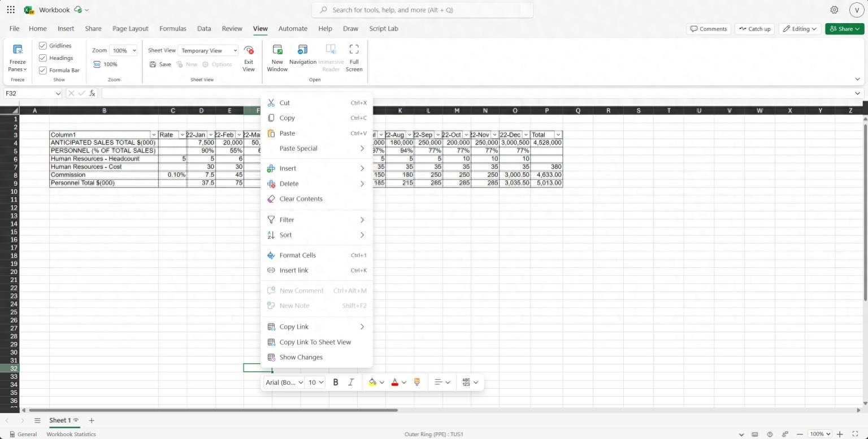Click the alignment icon in the mini toolbar
This screenshot has width=868, height=439.
click(x=438, y=383)
